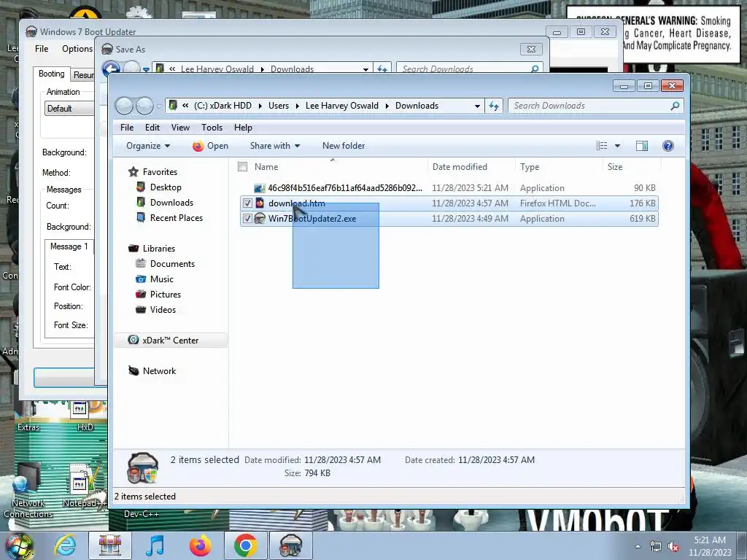This screenshot has height=560, width=747.
Task: Open Explorer help question mark icon
Action: pyautogui.click(x=668, y=146)
